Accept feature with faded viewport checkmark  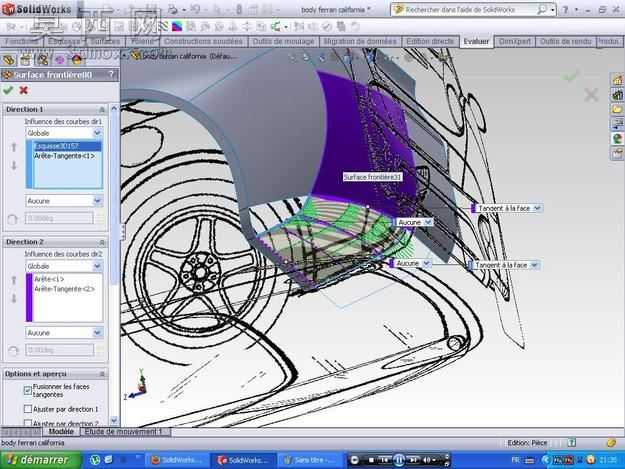click(570, 76)
